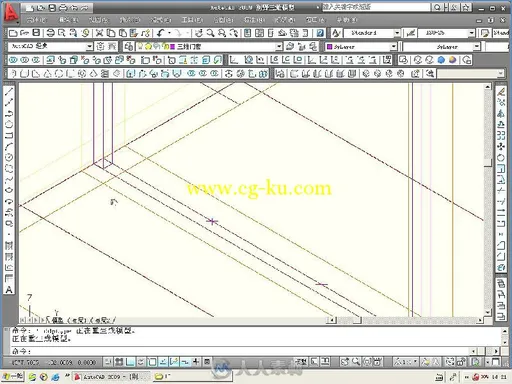Image resolution: width=512 pixels, height=384 pixels.
Task: Open the AutoCAD 经典 workspace dropdown
Action: pos(89,46)
